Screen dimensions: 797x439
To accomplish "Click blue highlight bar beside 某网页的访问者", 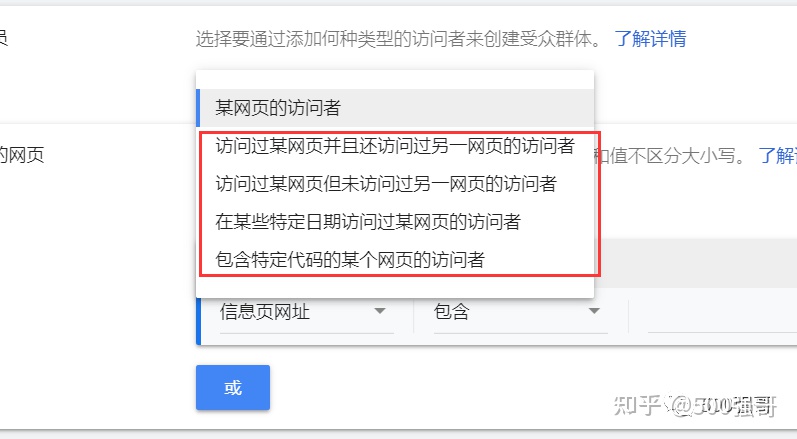I will 198,108.
